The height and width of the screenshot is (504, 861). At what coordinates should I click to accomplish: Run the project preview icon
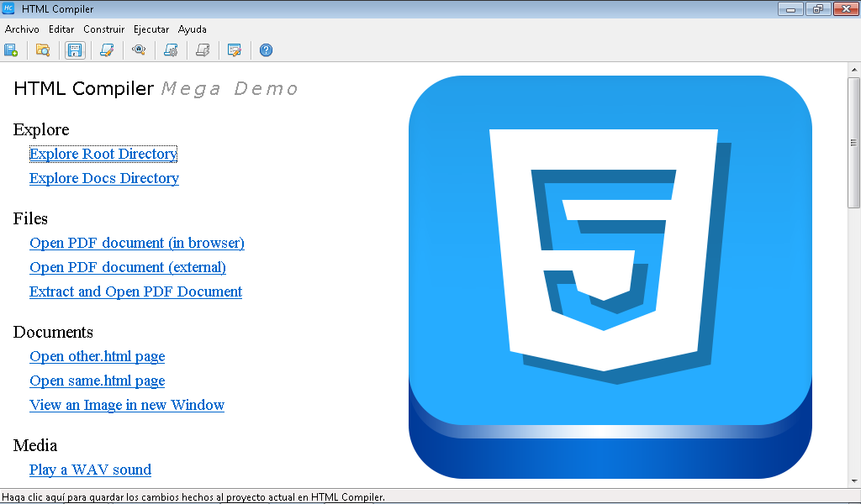click(139, 50)
